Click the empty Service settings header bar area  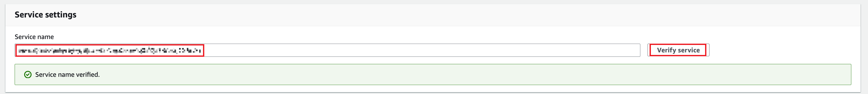point(472,15)
